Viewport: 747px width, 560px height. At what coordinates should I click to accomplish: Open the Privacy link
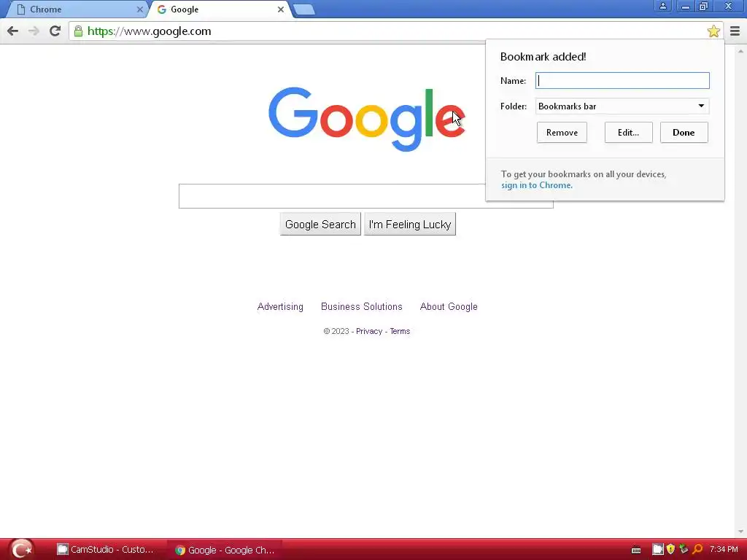369,332
